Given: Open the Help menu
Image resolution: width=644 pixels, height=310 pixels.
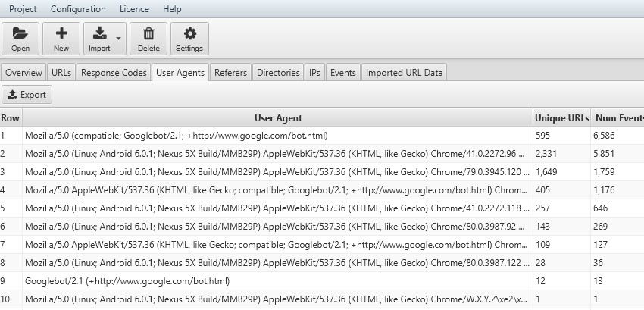Looking at the screenshot, I should point(172,9).
